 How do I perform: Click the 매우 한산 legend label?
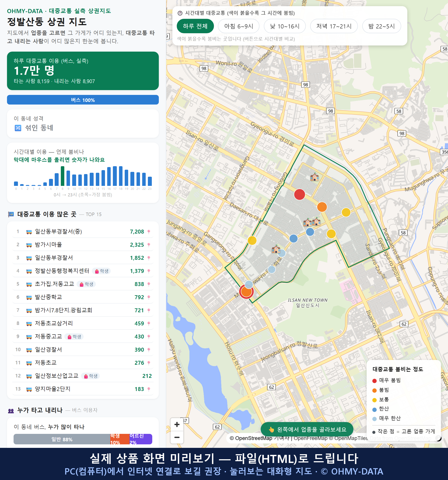pyautogui.click(x=390, y=418)
